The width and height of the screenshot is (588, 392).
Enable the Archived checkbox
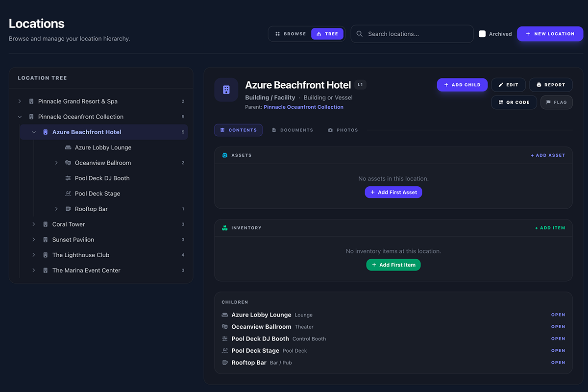482,34
